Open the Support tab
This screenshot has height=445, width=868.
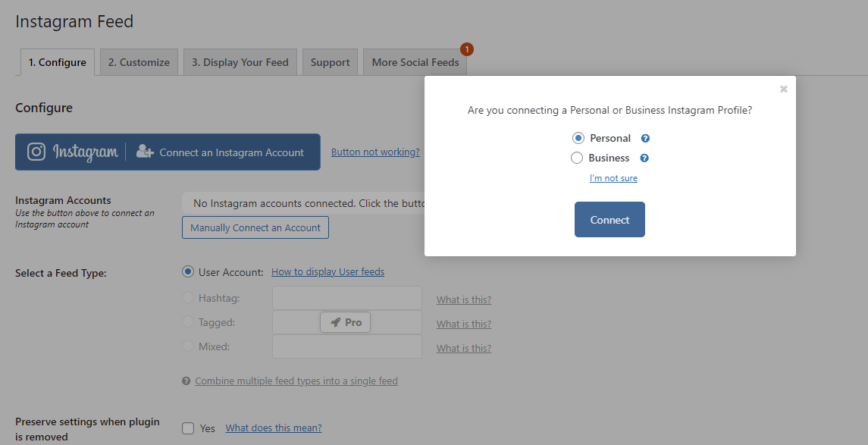pyautogui.click(x=330, y=62)
